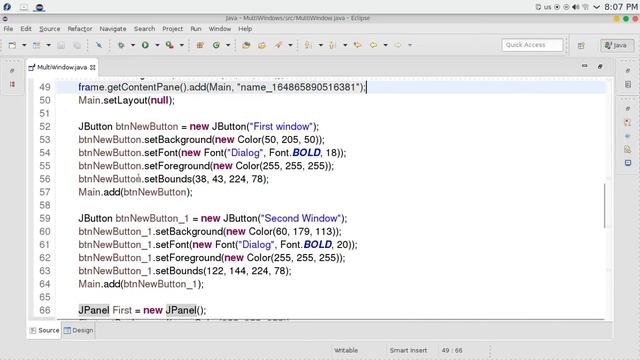Viewport: 640px width, 360px height.
Task: Expand the Back history dropdown arrow
Action: click(x=385, y=45)
